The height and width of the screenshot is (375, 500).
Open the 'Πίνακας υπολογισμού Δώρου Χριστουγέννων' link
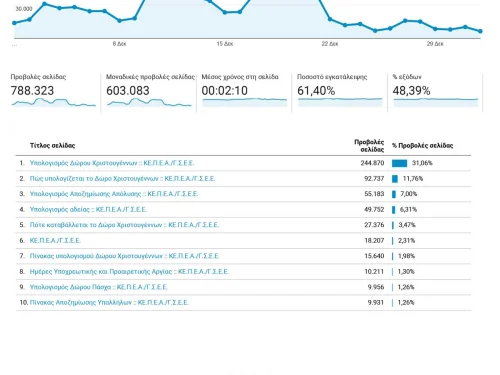tap(124, 256)
